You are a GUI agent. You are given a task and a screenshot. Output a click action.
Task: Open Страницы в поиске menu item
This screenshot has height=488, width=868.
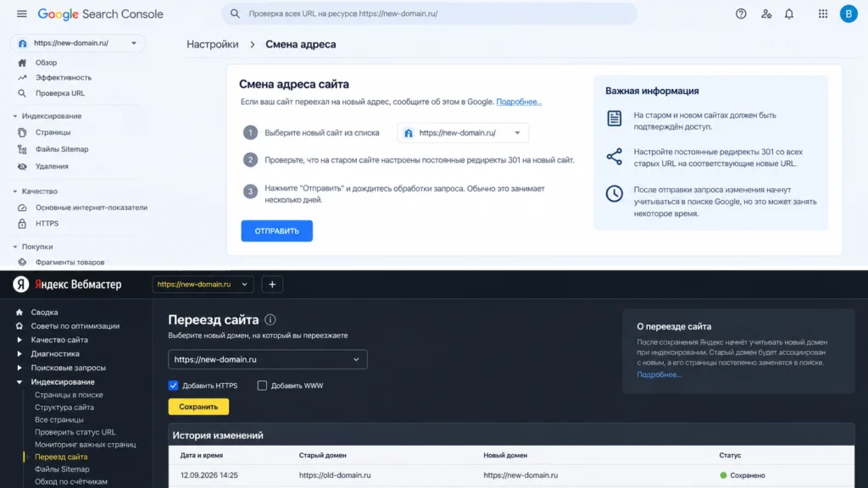pyautogui.click(x=69, y=395)
